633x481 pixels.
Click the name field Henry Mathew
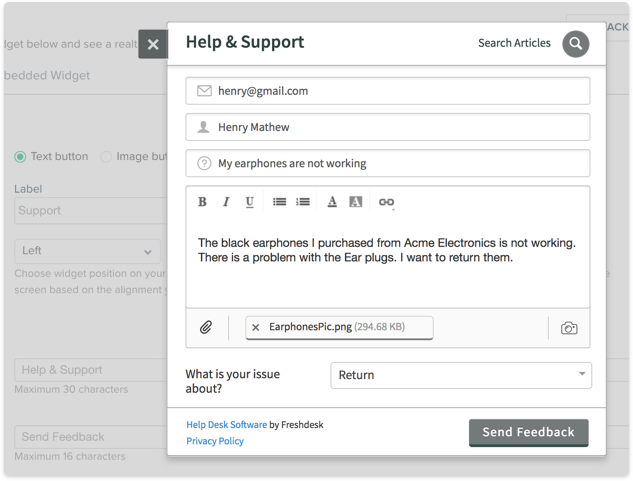(388, 127)
